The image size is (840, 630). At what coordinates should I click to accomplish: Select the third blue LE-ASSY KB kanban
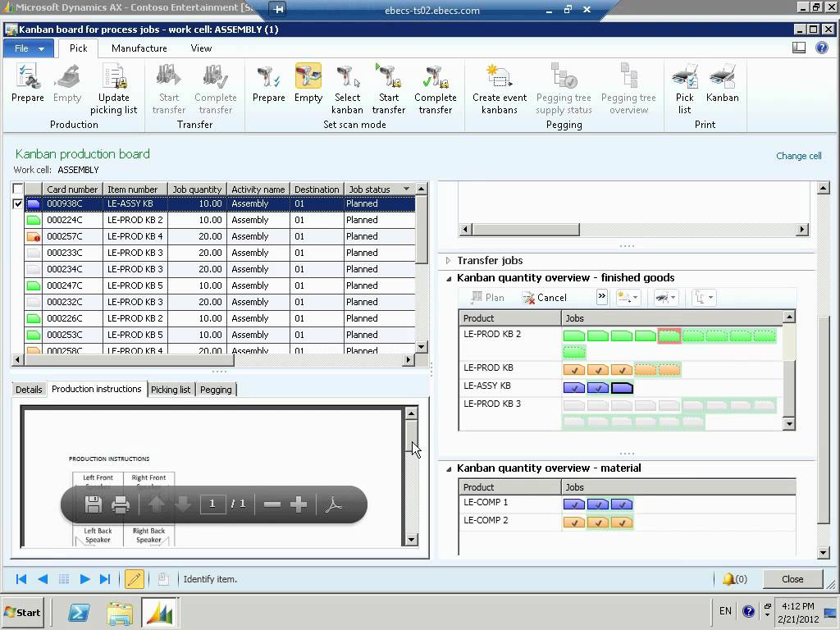pyautogui.click(x=622, y=387)
